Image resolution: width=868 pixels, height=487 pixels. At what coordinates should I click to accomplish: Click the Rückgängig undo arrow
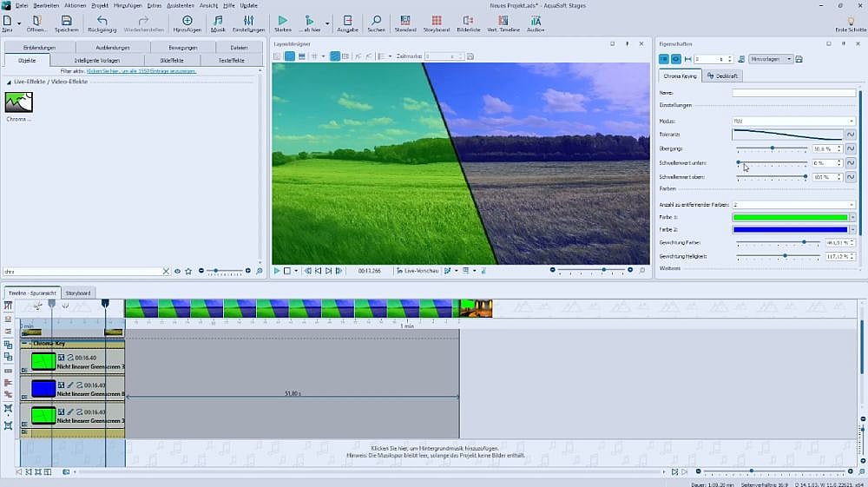[102, 21]
